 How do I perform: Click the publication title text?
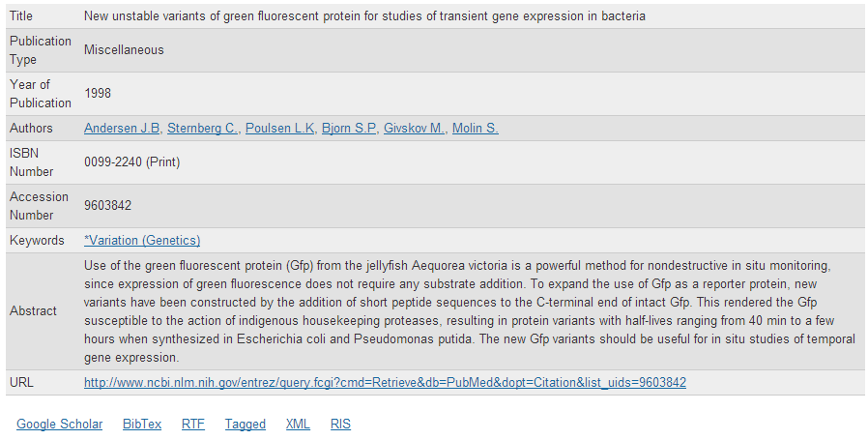364,16
